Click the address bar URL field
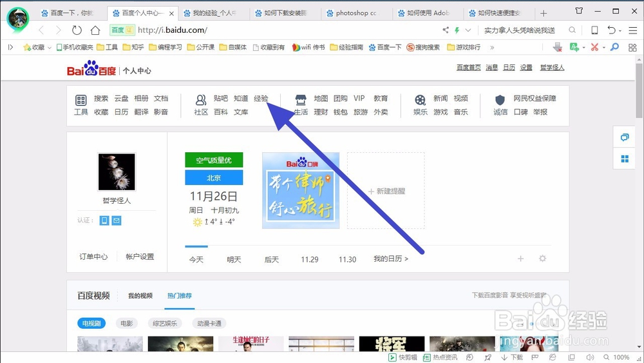The image size is (644, 363). tap(287, 30)
